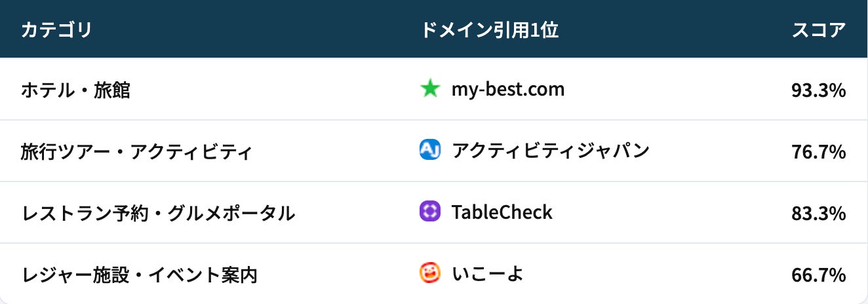Open the my-best.com domain link
This screenshot has width=868, height=304.
[x=507, y=89]
